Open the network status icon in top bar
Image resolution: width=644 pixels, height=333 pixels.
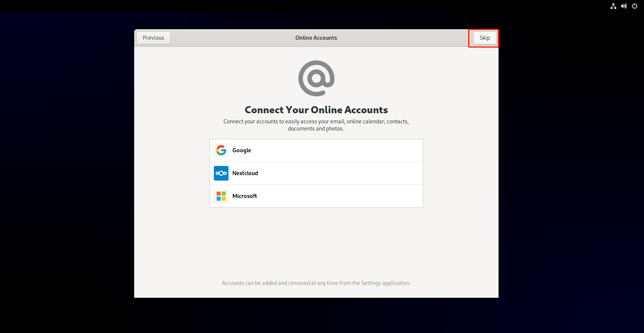point(613,6)
